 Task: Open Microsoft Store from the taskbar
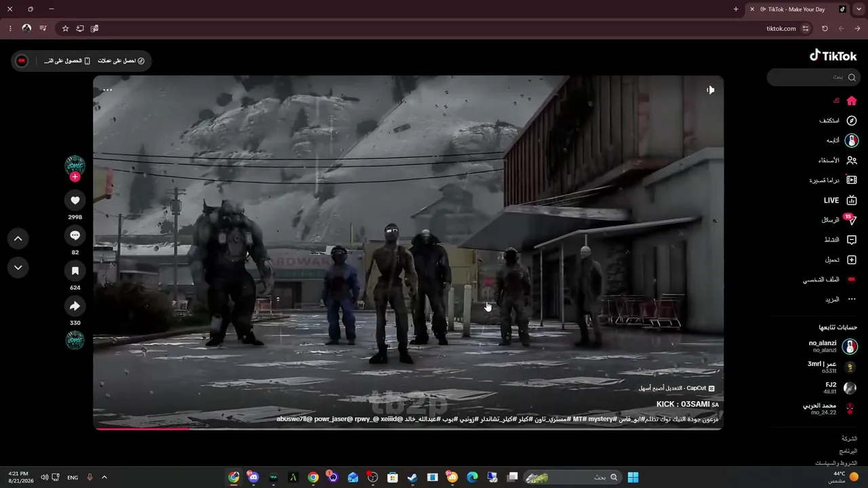[x=393, y=477]
